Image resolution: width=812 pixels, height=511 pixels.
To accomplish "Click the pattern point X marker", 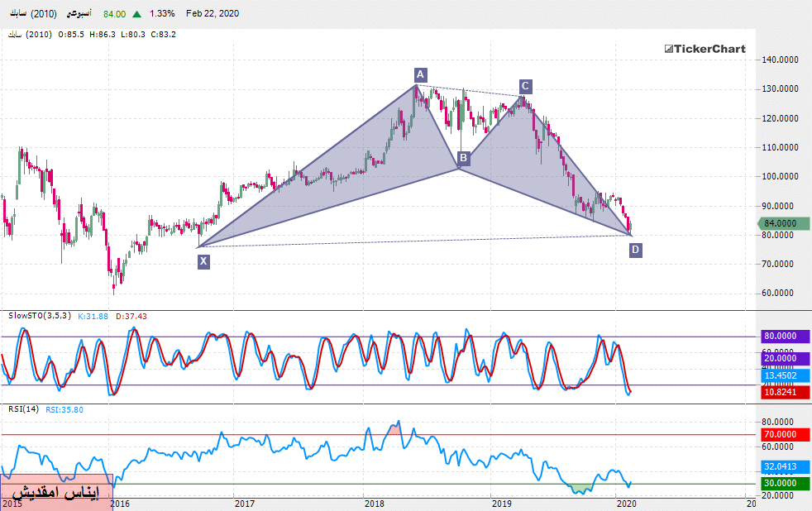I will click(203, 261).
